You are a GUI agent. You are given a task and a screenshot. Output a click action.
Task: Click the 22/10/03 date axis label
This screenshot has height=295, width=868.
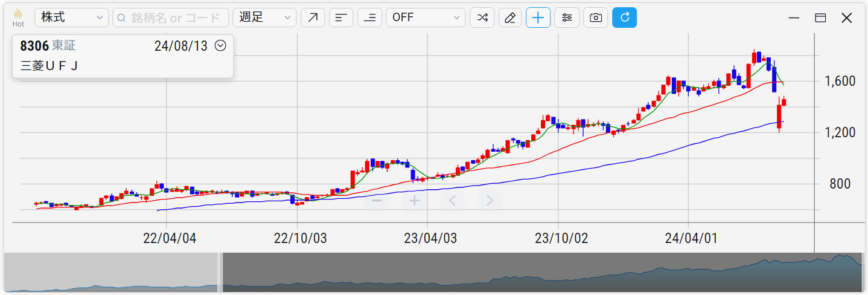click(x=300, y=238)
